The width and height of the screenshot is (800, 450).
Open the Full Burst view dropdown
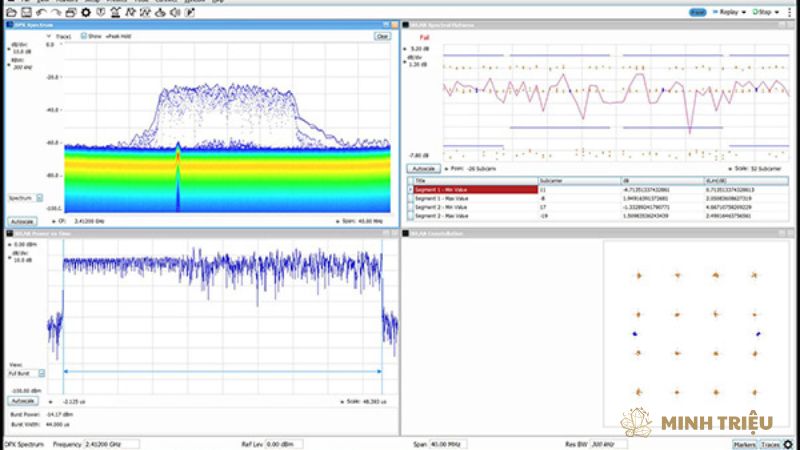(41, 373)
